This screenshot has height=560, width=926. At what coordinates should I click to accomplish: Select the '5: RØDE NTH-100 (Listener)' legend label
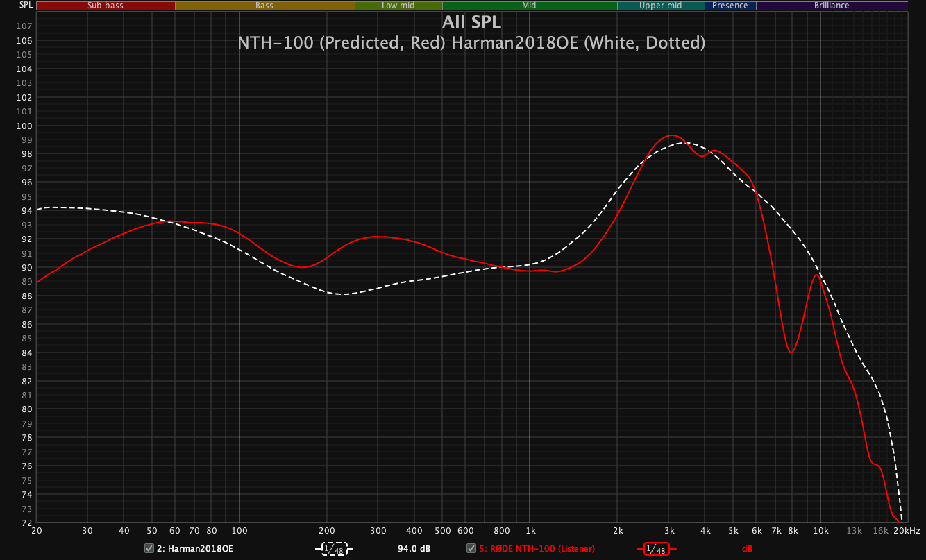click(x=537, y=549)
